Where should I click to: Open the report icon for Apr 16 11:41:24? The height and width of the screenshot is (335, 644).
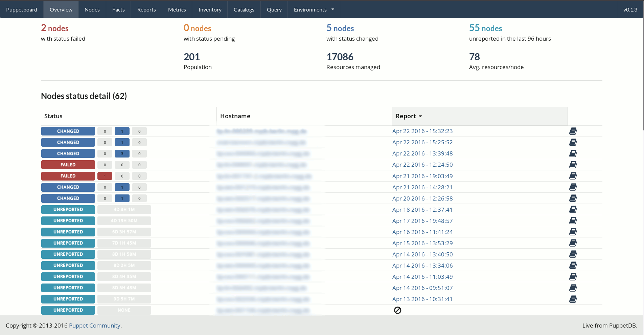coord(573,232)
